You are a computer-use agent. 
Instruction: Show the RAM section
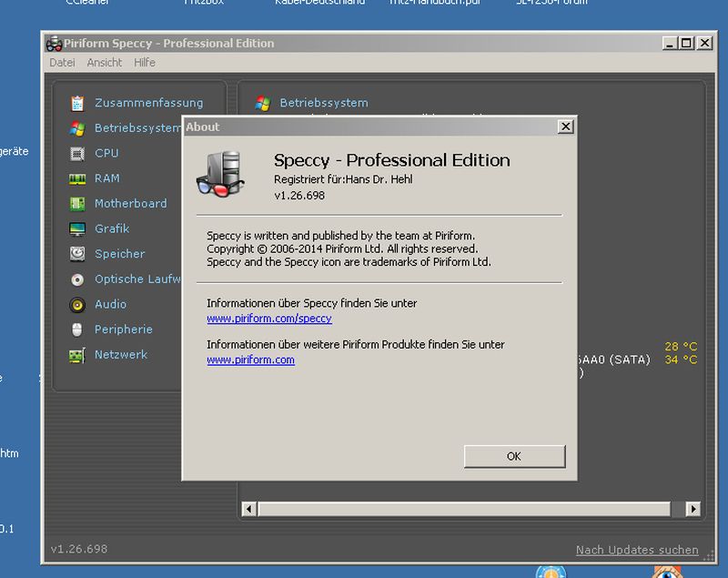pos(107,178)
